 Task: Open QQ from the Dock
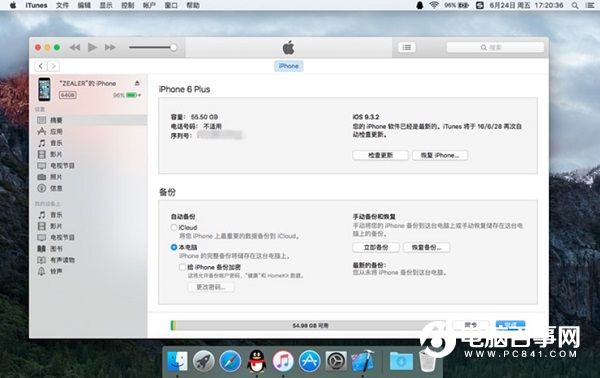(256, 361)
